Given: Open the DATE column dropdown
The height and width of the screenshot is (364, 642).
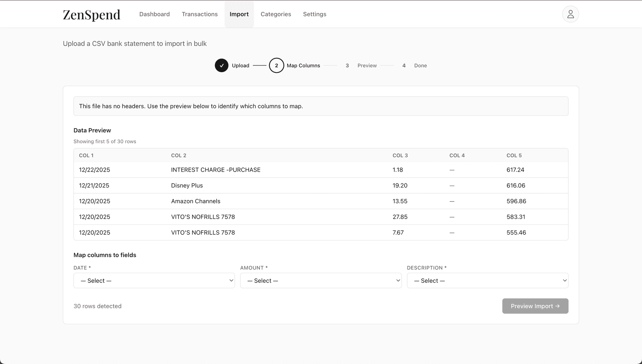Looking at the screenshot, I should click(154, 281).
